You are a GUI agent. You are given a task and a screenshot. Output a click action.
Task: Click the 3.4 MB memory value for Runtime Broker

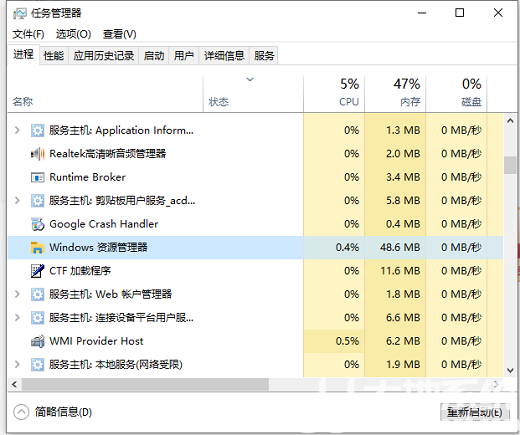tap(403, 177)
